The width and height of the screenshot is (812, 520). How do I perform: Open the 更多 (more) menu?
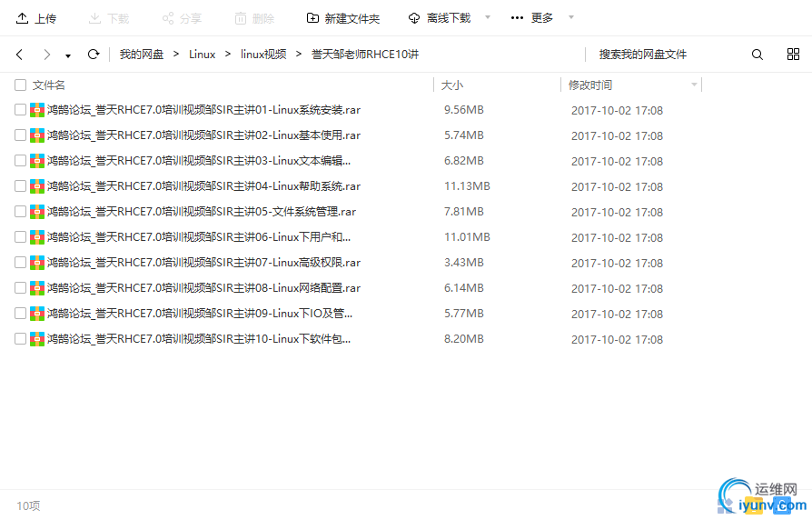(x=532, y=18)
